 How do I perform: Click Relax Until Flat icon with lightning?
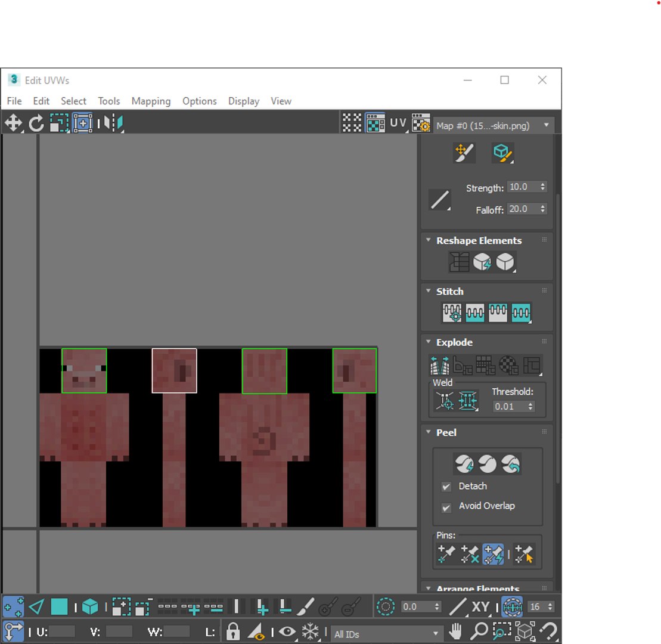482,262
